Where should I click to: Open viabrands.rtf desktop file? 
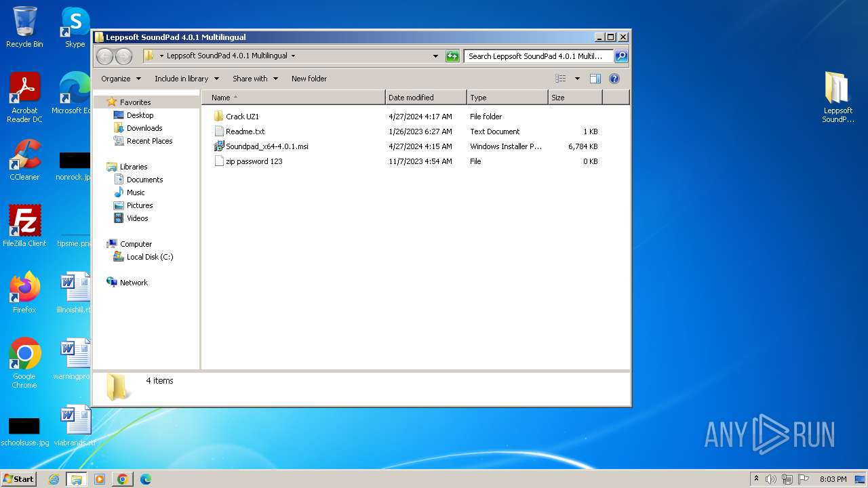[75, 425]
